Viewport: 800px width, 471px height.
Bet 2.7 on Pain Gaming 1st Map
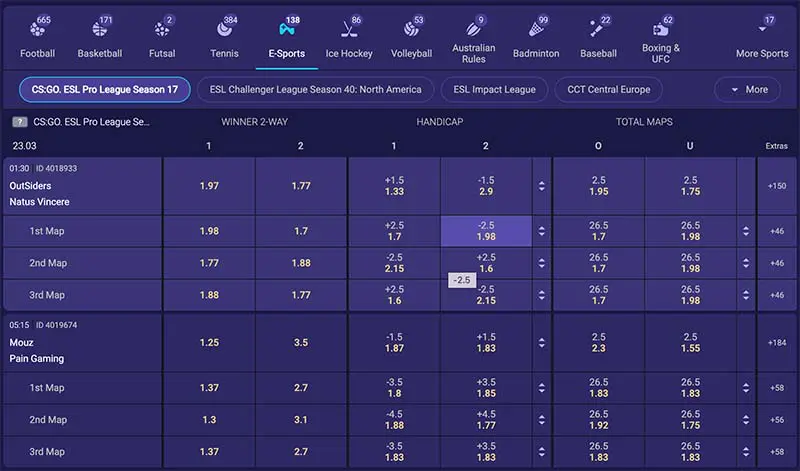coord(301,388)
